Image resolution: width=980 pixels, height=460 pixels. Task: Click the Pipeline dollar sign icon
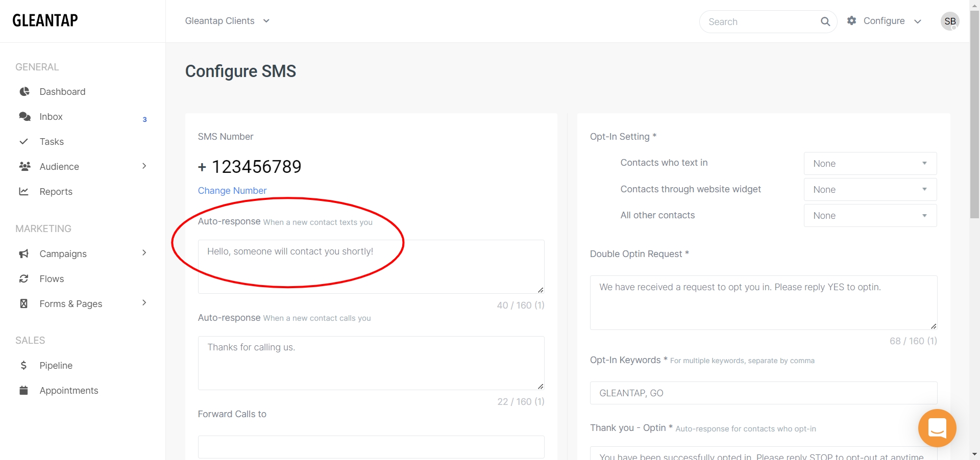23,366
